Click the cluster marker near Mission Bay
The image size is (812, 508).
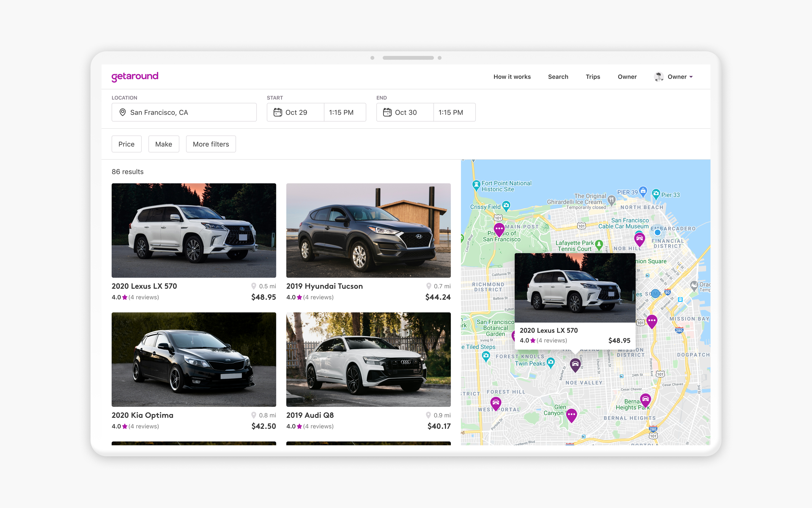652,321
